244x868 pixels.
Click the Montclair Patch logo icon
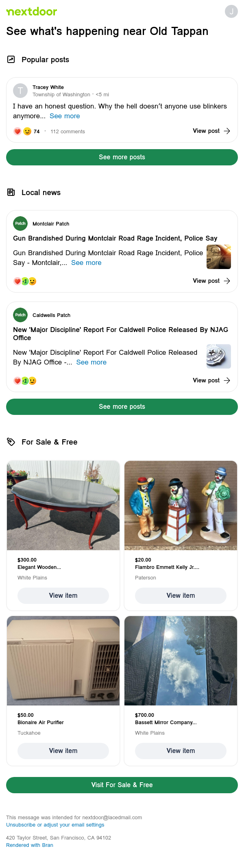pyautogui.click(x=20, y=224)
